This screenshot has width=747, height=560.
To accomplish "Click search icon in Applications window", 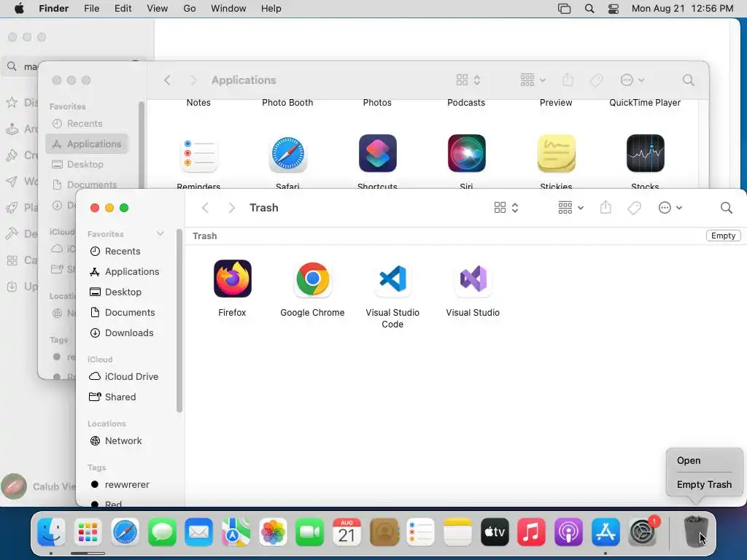I will (x=688, y=80).
